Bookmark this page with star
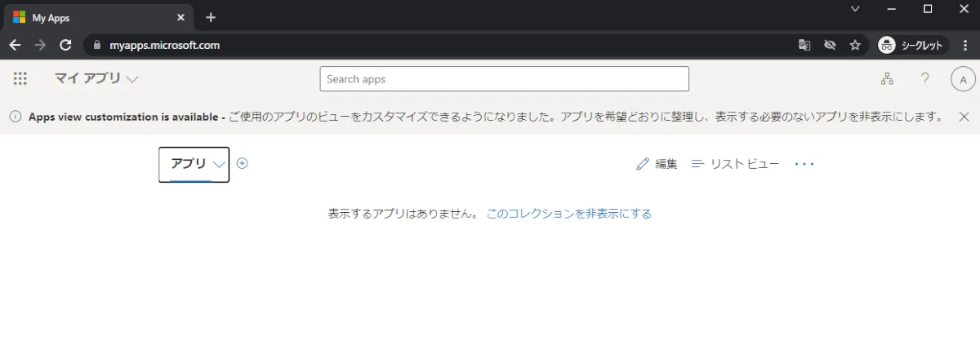Screen dimensions: 980x354 click(x=855, y=46)
